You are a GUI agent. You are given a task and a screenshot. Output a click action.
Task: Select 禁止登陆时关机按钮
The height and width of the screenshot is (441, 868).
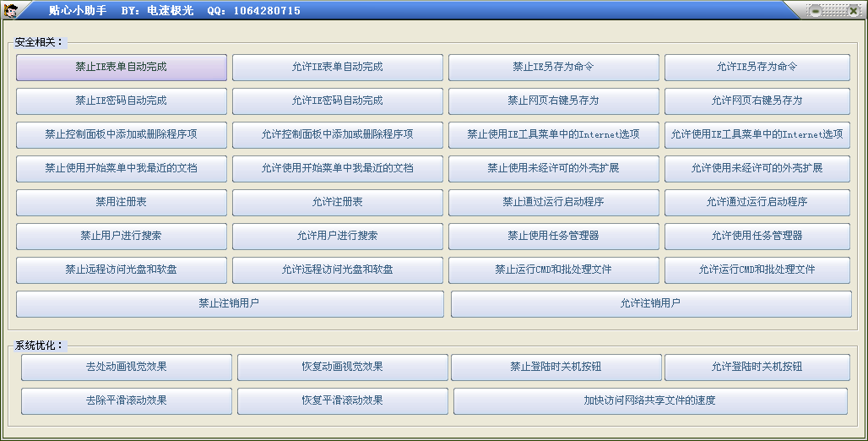coord(556,367)
